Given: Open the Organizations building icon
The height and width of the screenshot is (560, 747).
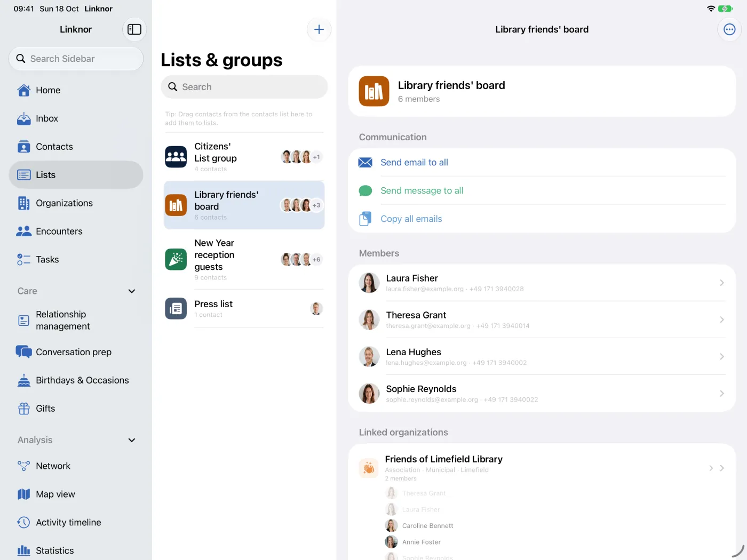Looking at the screenshot, I should (x=24, y=203).
